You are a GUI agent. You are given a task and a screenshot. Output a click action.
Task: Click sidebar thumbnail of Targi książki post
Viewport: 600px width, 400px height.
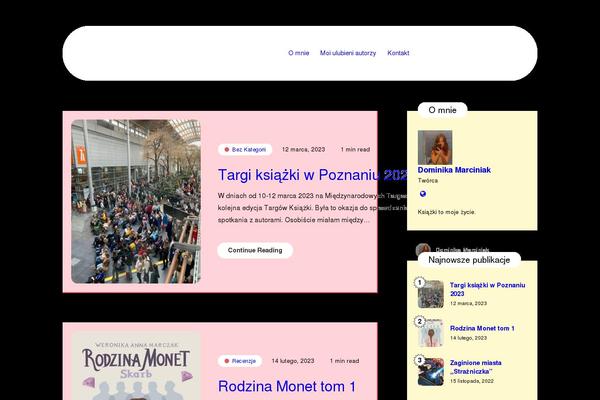(x=431, y=294)
